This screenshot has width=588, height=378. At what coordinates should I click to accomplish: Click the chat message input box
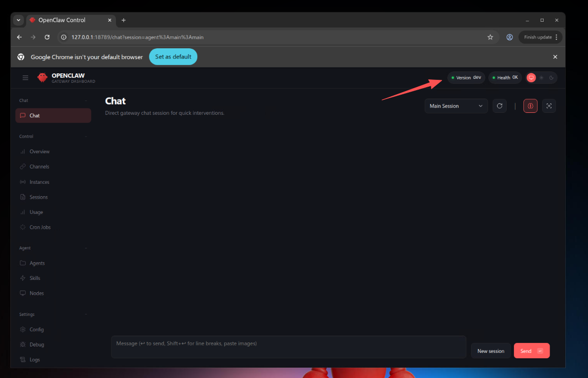coord(289,347)
